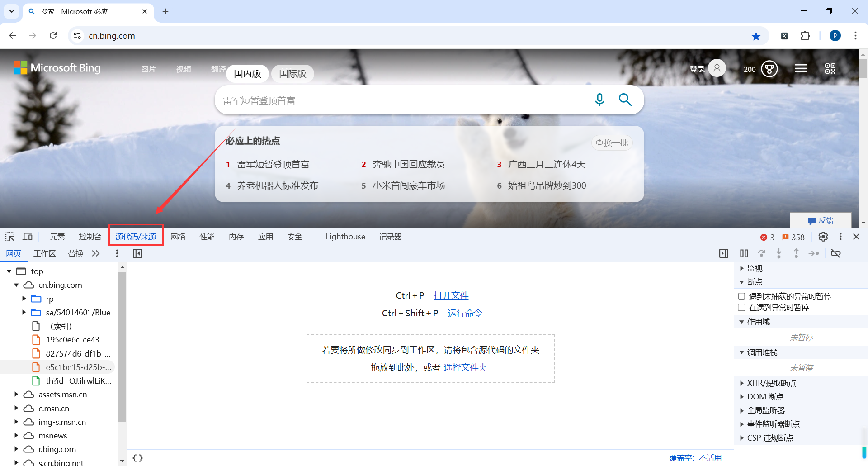Open the Lighthouse tab
Viewport: 868px width, 466px height.
tap(345, 237)
